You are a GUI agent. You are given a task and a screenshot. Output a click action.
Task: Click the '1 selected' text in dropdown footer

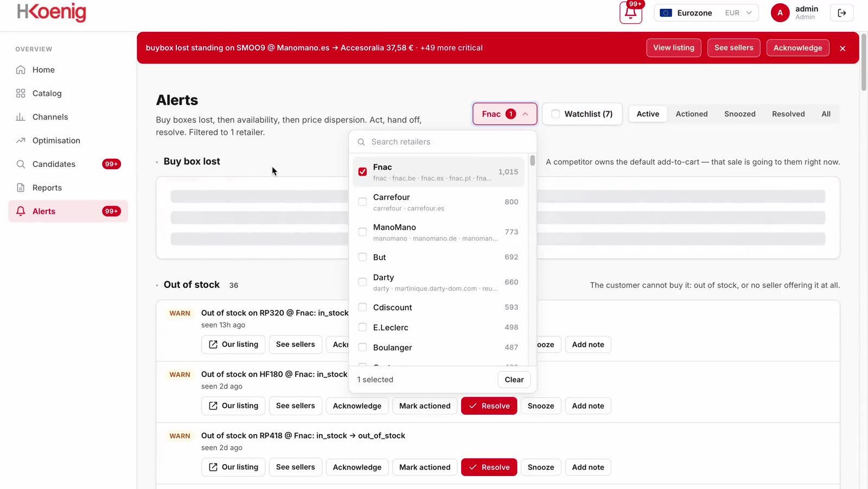point(375,380)
